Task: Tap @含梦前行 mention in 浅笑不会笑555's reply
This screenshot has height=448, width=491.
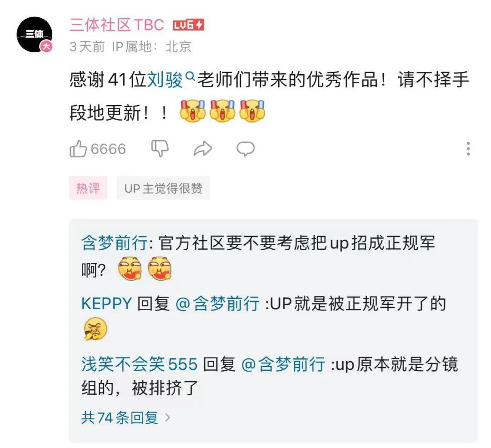Action: click(x=283, y=364)
